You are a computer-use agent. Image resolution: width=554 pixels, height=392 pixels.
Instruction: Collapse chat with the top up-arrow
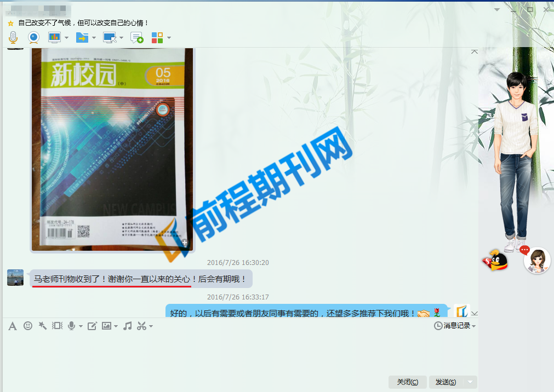(x=474, y=52)
